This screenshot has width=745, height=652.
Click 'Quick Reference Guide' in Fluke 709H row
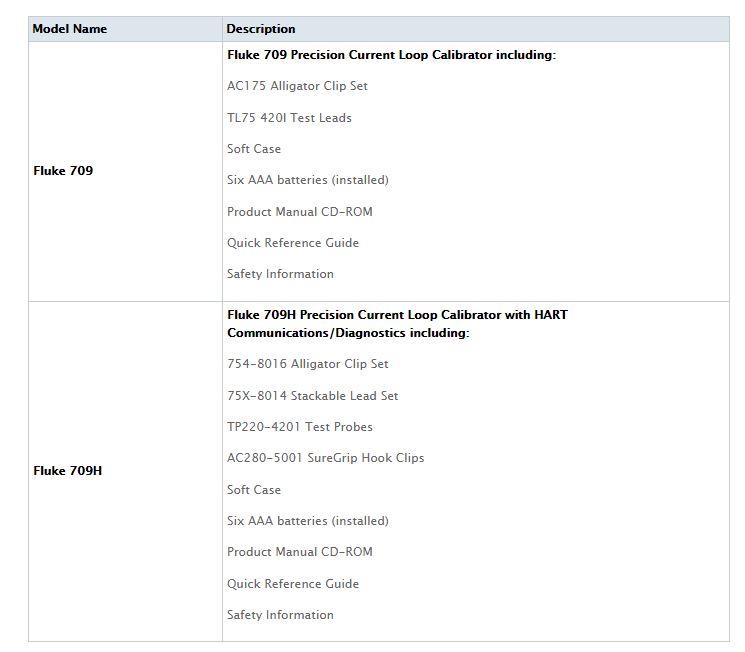click(x=293, y=584)
